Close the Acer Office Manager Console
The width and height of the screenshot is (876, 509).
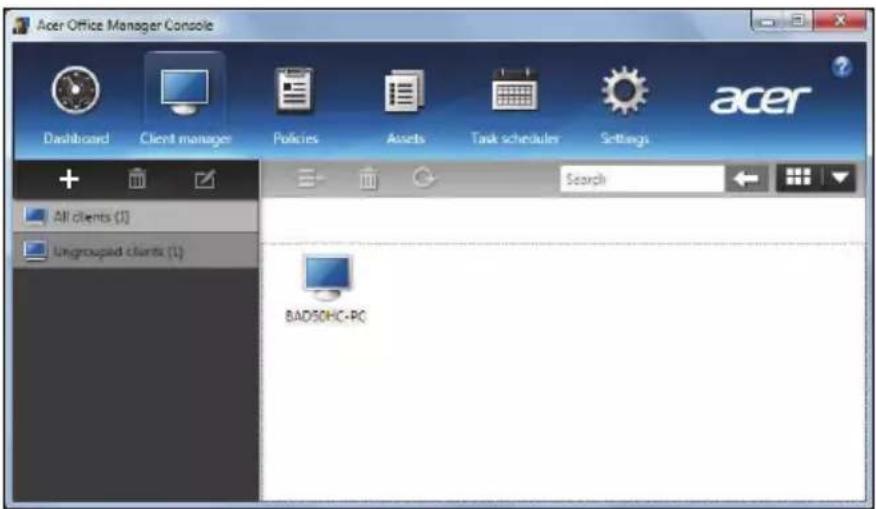pyautogui.click(x=840, y=21)
